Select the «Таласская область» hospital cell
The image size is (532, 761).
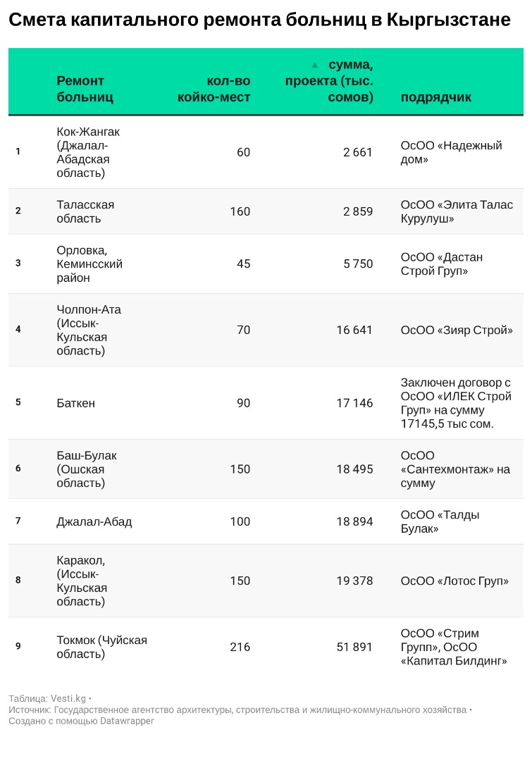[x=85, y=211]
